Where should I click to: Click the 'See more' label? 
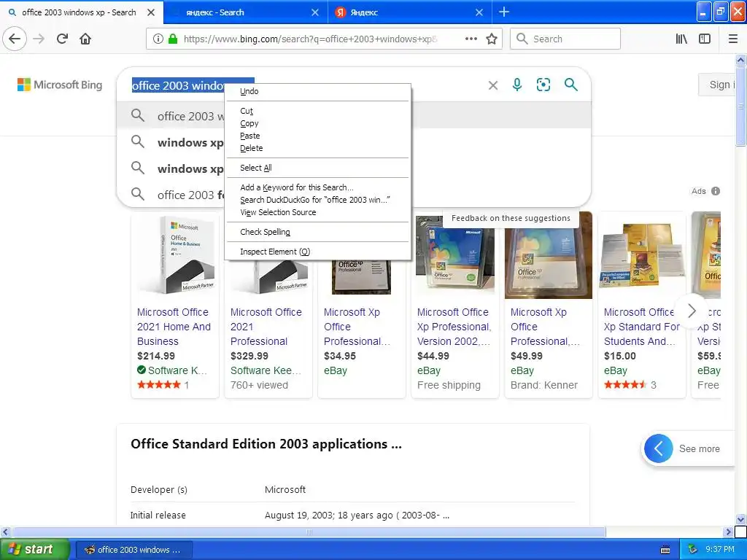pos(700,448)
